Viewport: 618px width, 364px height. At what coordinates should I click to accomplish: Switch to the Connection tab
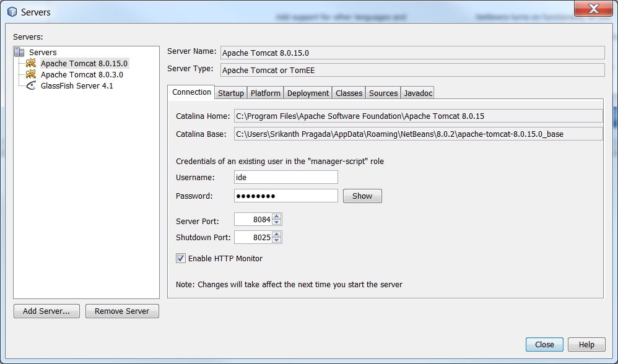coord(191,92)
